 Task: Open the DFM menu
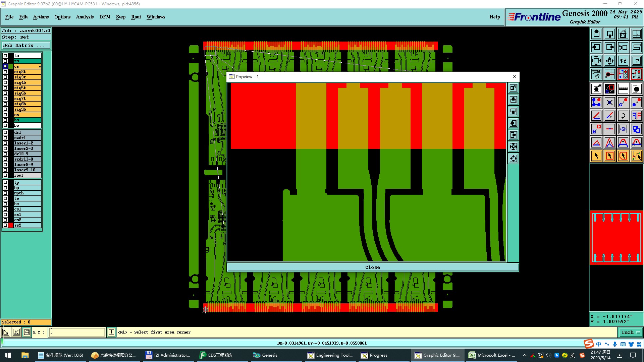click(x=105, y=17)
